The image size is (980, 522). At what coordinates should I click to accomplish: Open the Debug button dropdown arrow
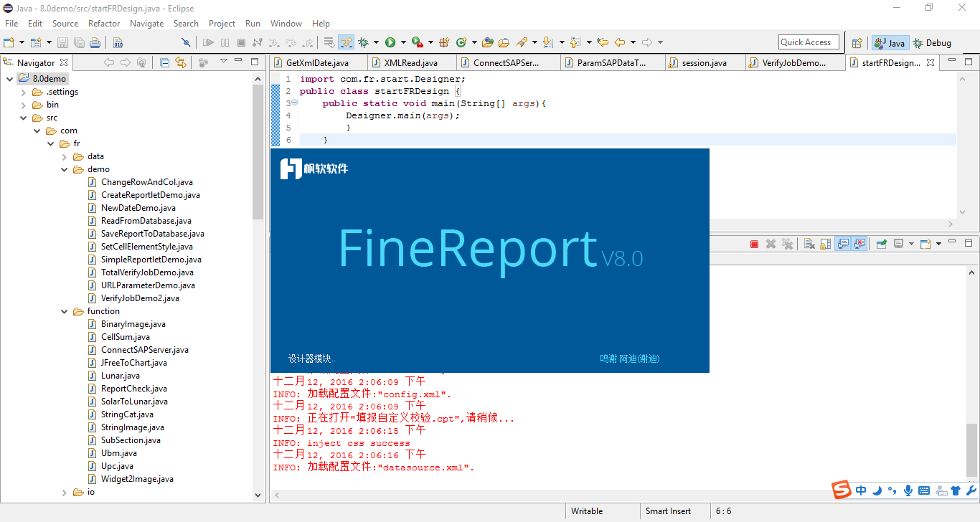point(377,42)
